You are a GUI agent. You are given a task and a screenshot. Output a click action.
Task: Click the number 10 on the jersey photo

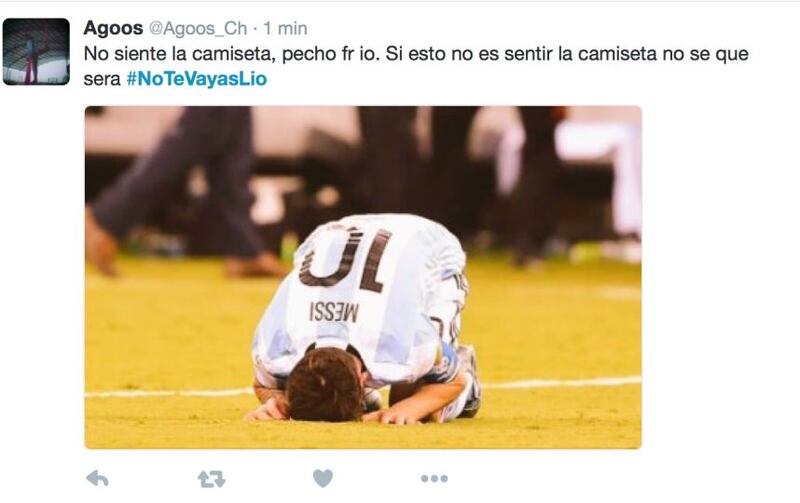tap(346, 260)
